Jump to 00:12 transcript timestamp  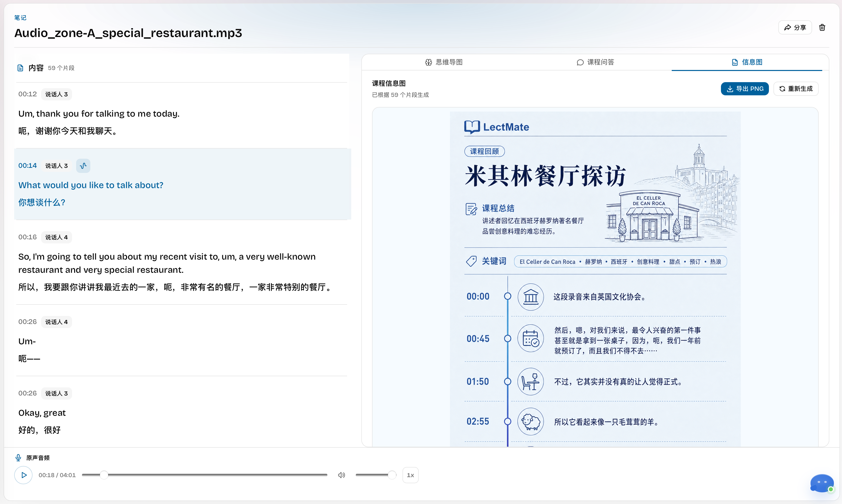pos(28,94)
